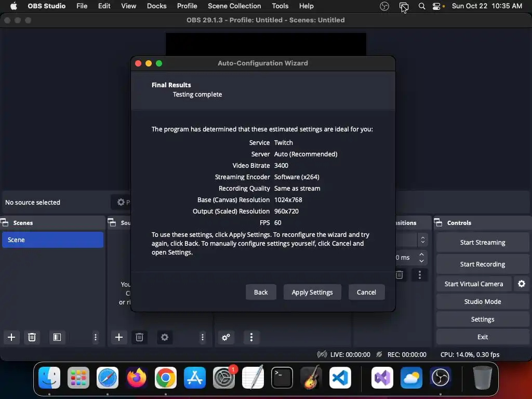Click Apple menu logo
Screen dimensions: 532x399
point(14,6)
